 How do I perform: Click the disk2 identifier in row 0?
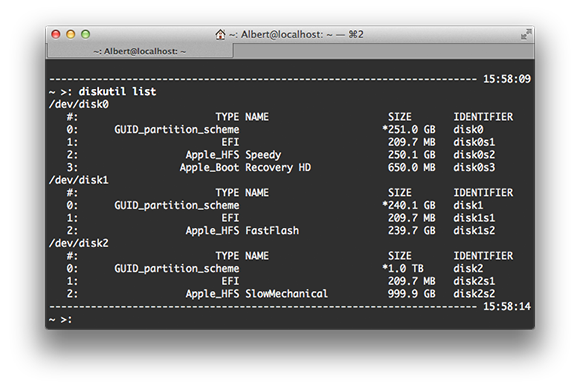click(468, 269)
